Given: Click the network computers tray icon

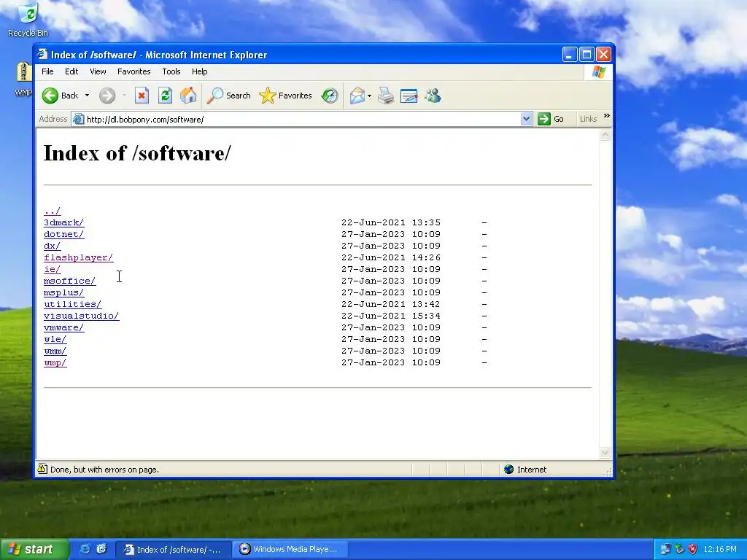Looking at the screenshot, I should click(665, 550).
